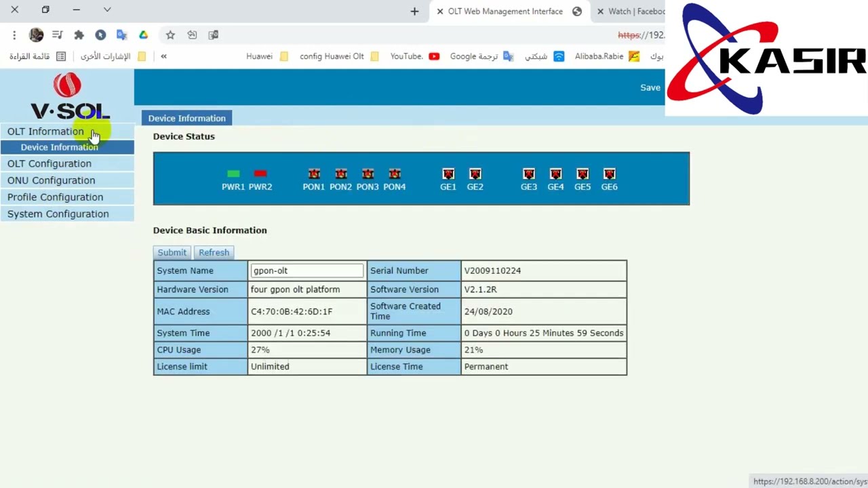Click the browser address bar URL

tap(641, 35)
